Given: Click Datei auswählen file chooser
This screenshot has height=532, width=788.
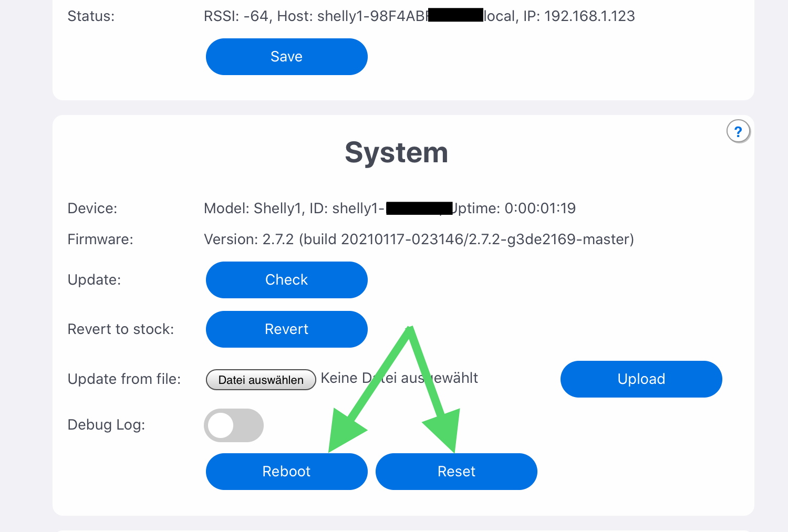Looking at the screenshot, I should point(261,380).
